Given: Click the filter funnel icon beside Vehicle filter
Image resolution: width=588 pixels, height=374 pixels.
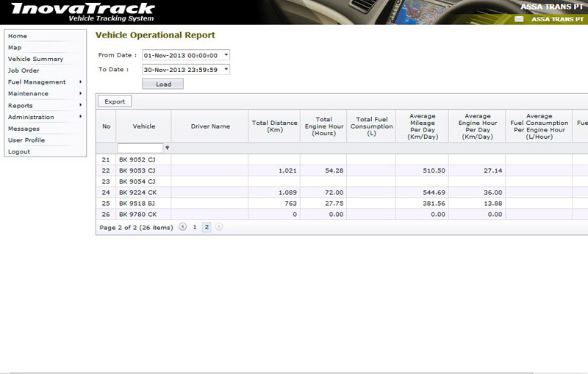Looking at the screenshot, I should 168,148.
